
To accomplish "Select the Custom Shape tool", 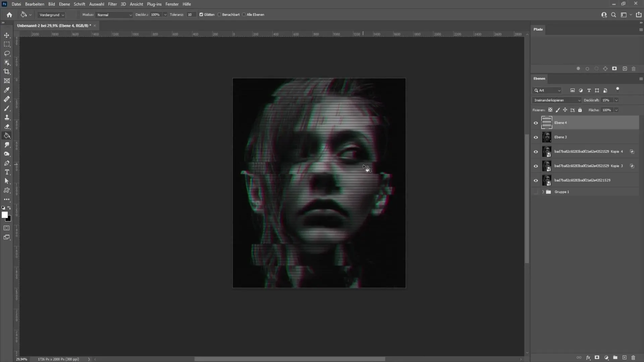I will 7,190.
